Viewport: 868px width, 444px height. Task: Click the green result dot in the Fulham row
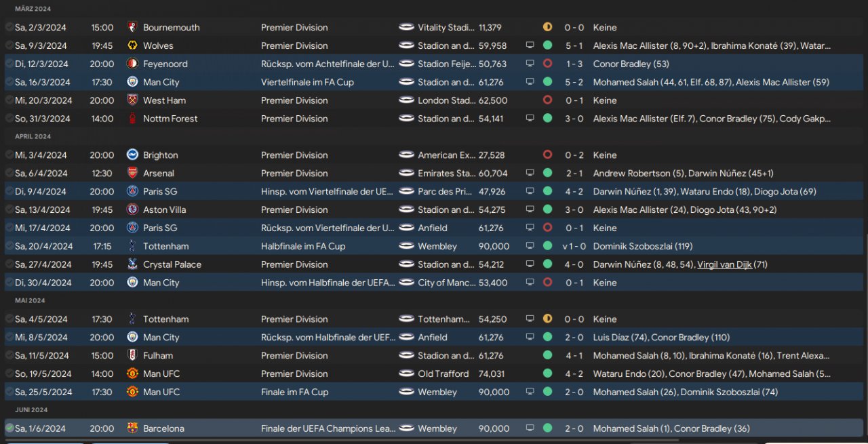click(x=547, y=355)
